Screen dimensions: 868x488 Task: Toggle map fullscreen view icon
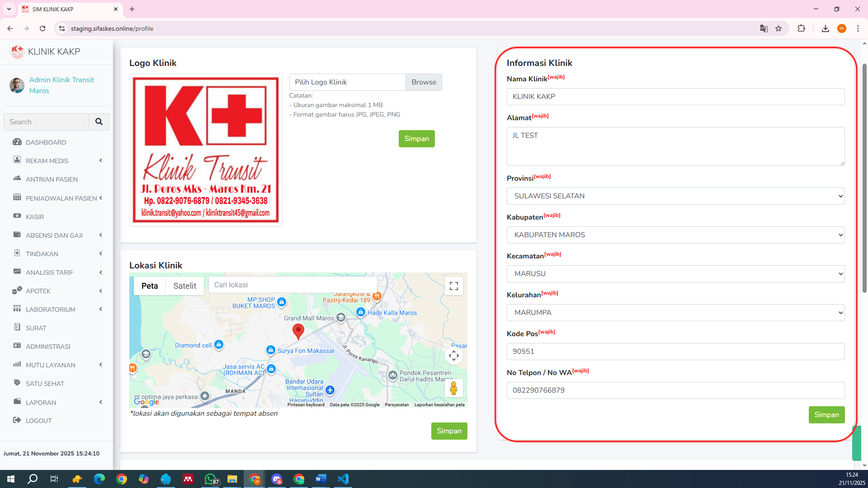(x=453, y=286)
